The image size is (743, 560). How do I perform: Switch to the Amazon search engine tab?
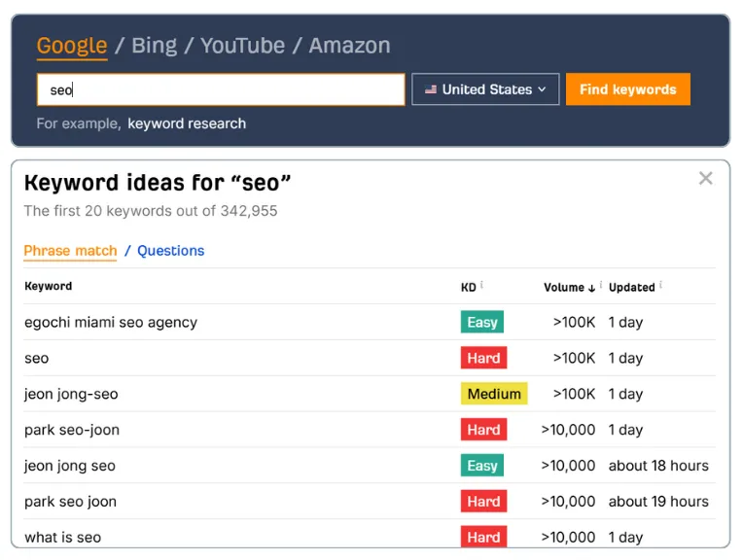click(x=350, y=46)
